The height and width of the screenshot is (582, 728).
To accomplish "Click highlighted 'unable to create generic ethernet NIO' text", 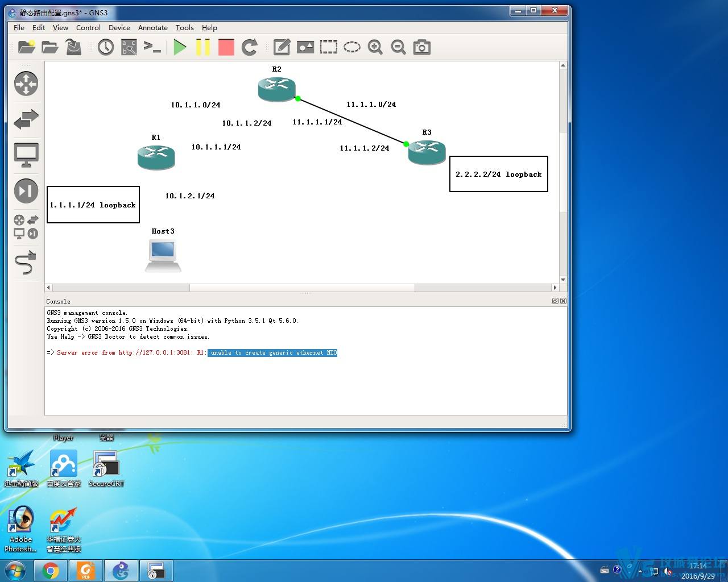I will pyautogui.click(x=272, y=353).
